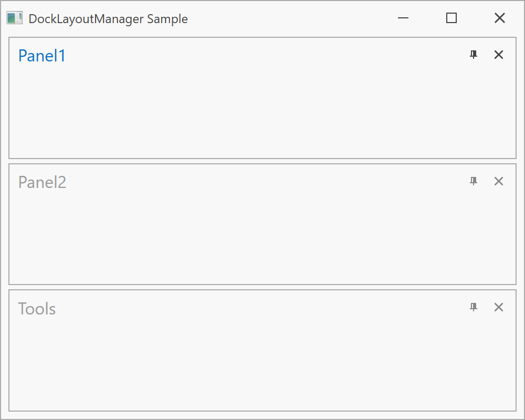This screenshot has width=525, height=420.
Task: Close the Panel2 dock panel
Action: click(x=499, y=181)
